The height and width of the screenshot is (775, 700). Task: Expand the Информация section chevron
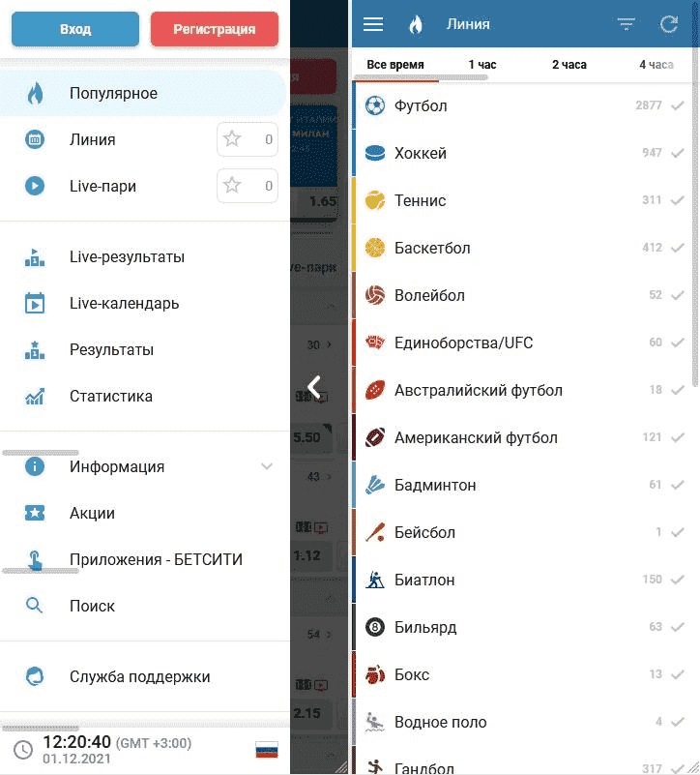point(267,466)
